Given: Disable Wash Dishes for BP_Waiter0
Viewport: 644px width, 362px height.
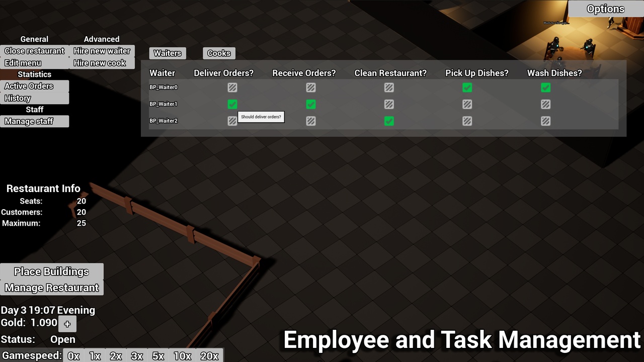Looking at the screenshot, I should pos(545,87).
